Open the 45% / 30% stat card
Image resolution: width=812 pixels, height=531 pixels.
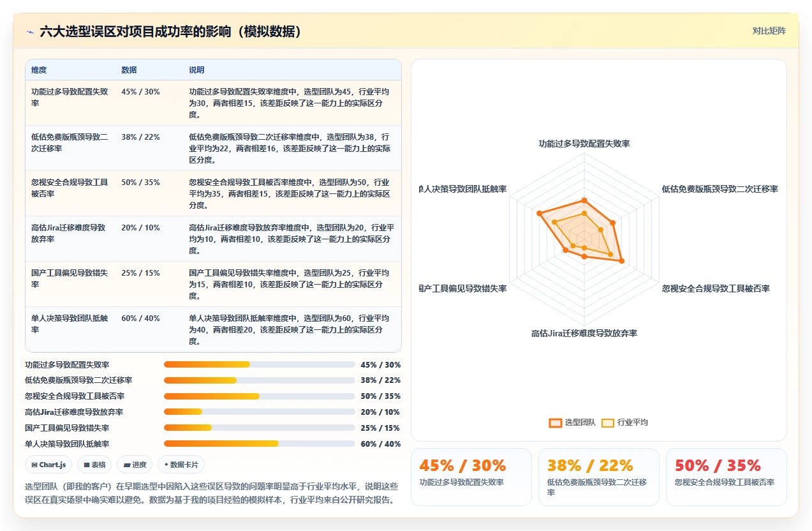[x=471, y=477]
